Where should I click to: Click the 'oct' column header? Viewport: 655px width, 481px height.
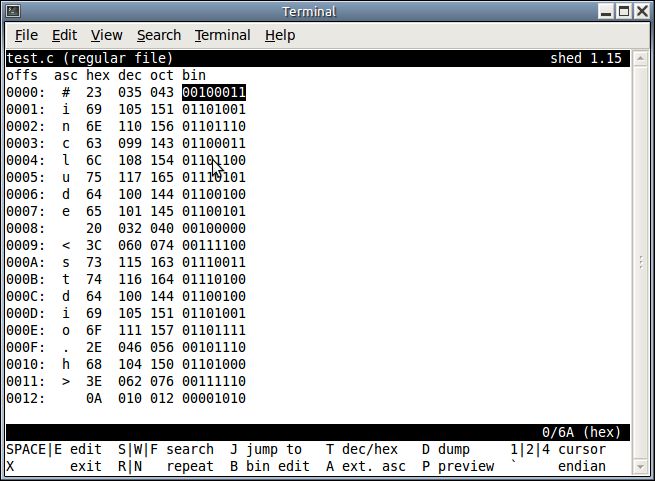point(162,75)
